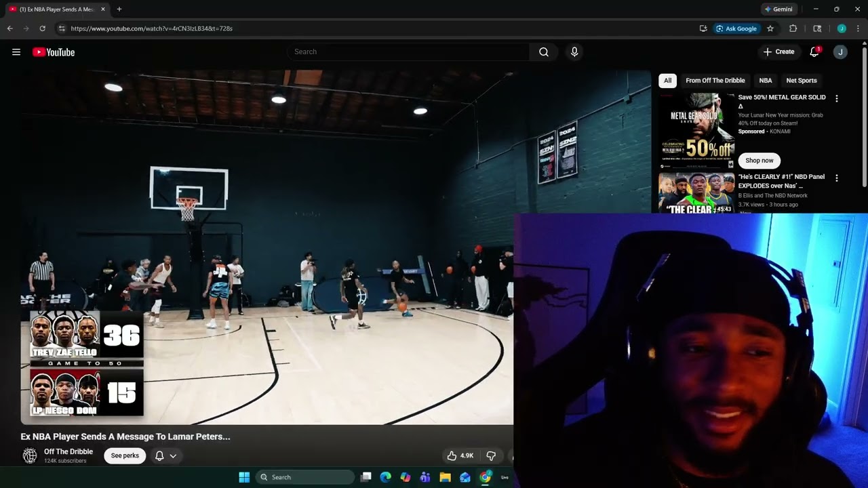Open the Off The Dribble channel name
868x488 pixels.
[68, 451]
